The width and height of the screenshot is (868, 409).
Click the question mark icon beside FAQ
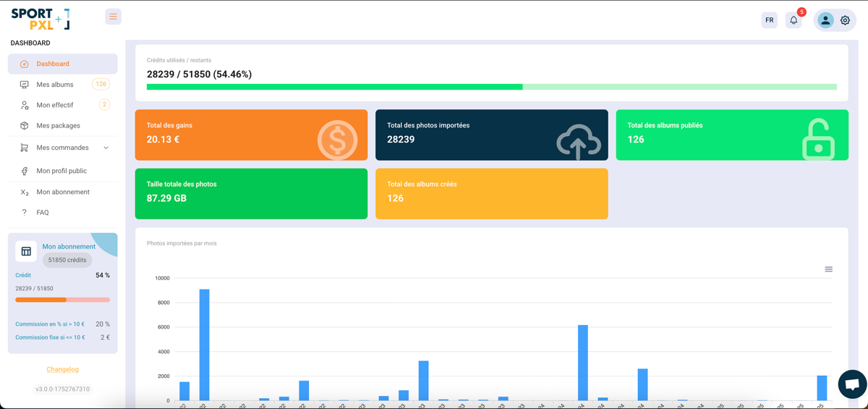(x=25, y=213)
